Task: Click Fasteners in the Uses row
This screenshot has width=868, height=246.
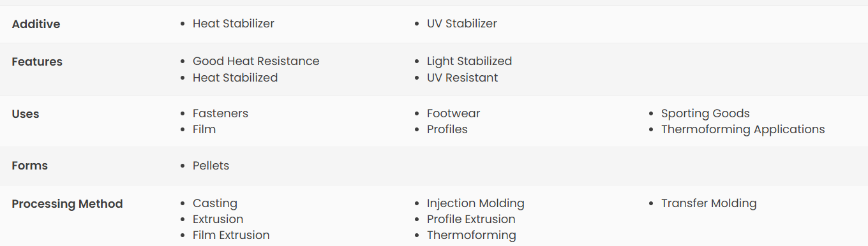Action: [x=220, y=113]
